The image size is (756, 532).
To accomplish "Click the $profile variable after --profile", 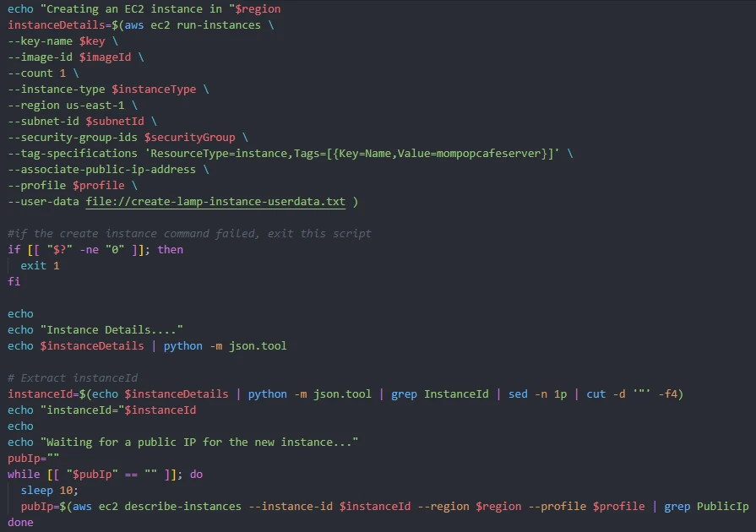I will pyautogui.click(x=98, y=186).
